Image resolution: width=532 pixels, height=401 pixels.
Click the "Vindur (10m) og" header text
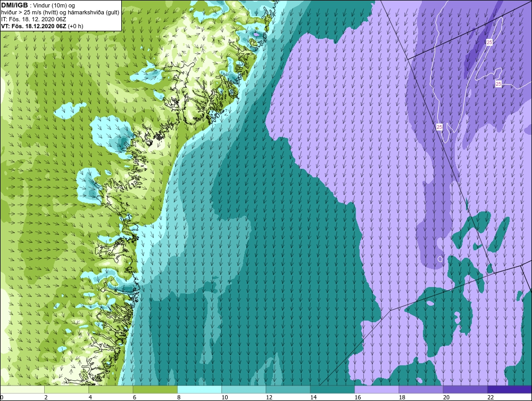pyautogui.click(x=55, y=5)
